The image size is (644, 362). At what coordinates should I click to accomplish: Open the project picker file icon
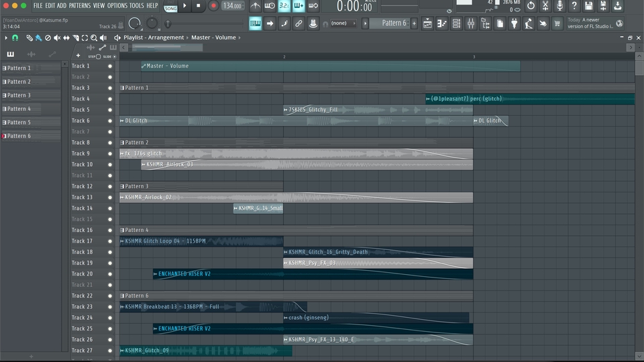tap(500, 23)
